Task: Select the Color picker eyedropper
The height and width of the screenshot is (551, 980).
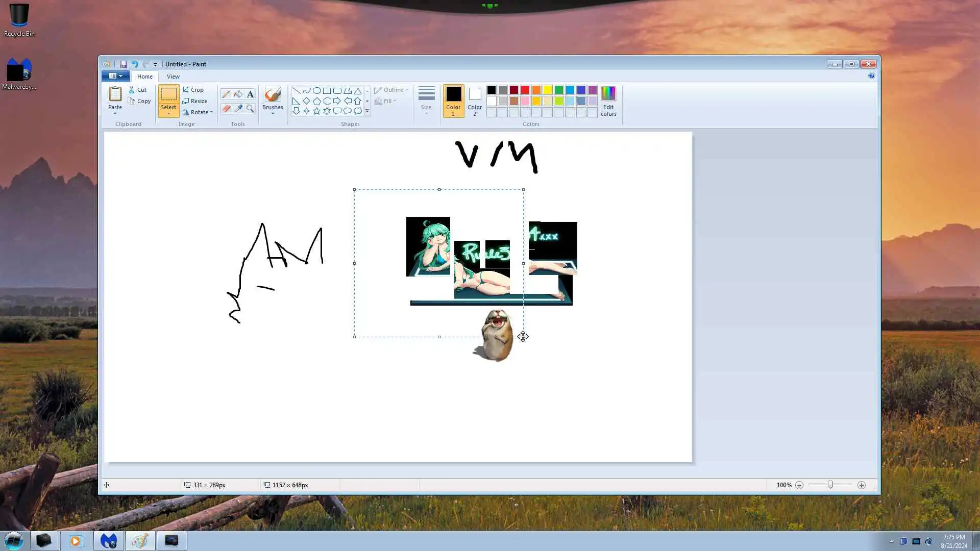Action: 238,108
